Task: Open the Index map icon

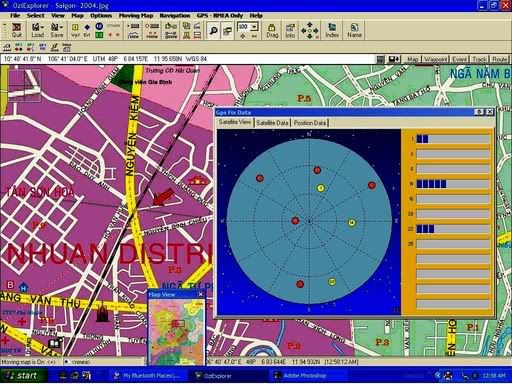Action: point(332,30)
